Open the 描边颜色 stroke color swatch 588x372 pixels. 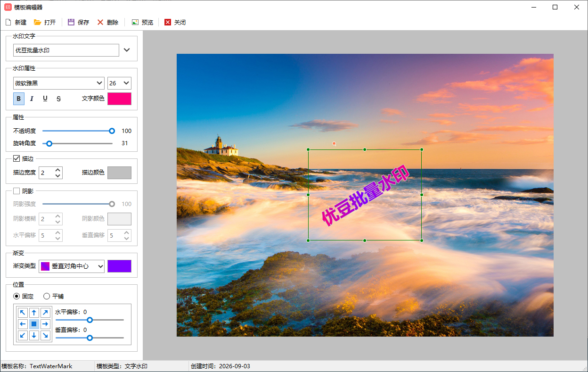click(119, 173)
